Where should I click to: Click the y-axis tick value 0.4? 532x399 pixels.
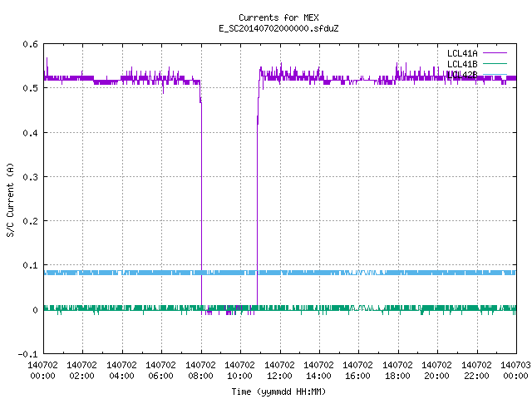click(x=30, y=133)
